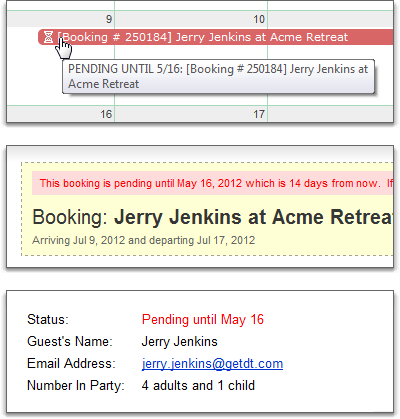The height and width of the screenshot is (419, 400).
Task: Click the Arriving Jul 9, 2012 dates line
Action: point(143,240)
